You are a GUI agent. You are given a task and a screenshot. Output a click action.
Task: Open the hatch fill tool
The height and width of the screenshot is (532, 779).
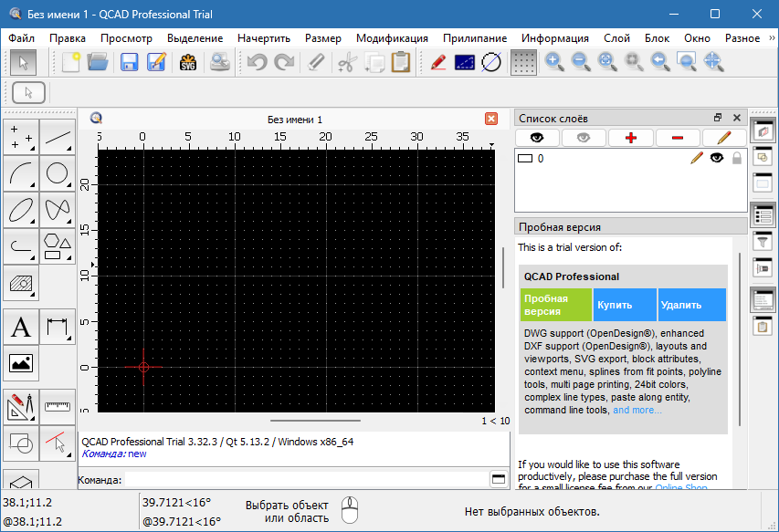coord(21,284)
